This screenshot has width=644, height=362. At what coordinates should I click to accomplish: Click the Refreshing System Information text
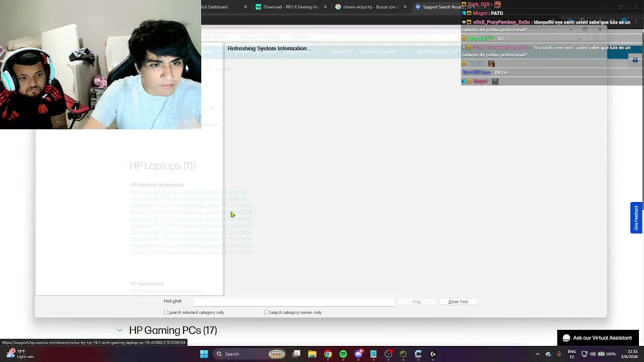(x=269, y=48)
